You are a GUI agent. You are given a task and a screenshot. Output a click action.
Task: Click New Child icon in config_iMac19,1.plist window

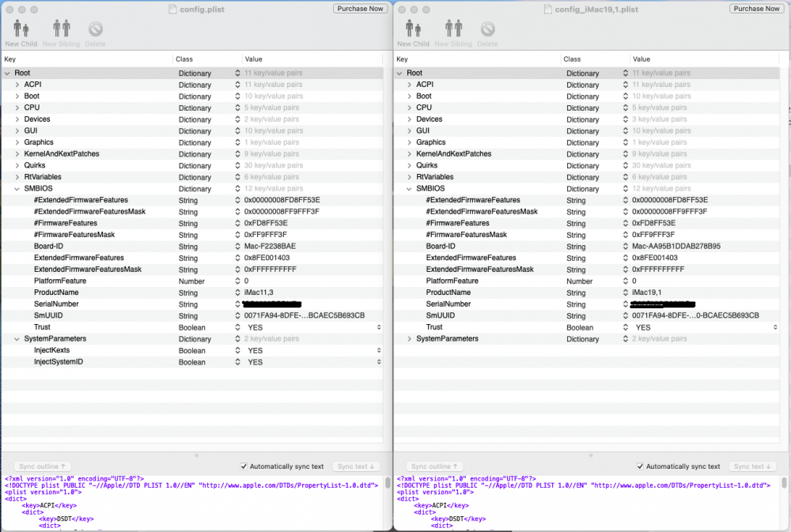pyautogui.click(x=413, y=28)
